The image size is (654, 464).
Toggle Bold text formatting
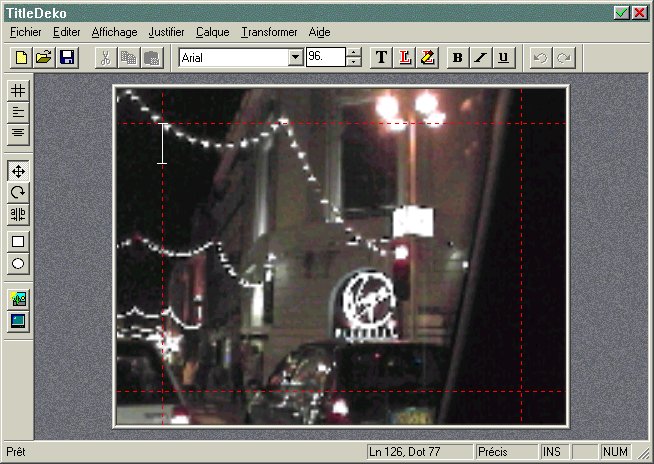point(458,57)
